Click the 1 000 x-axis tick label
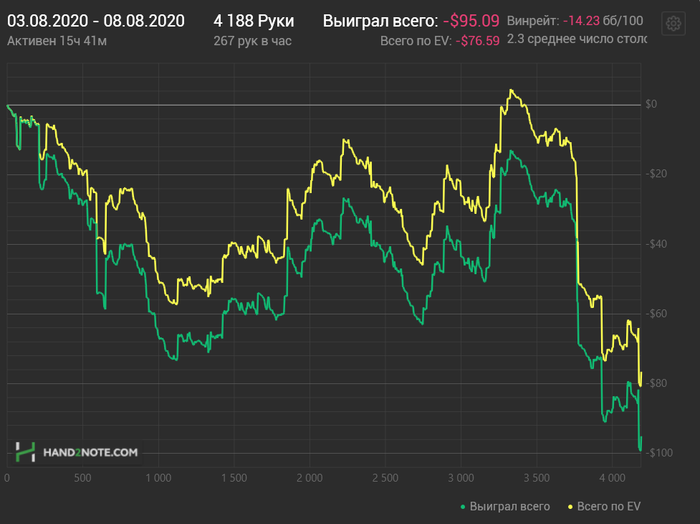 [158, 478]
